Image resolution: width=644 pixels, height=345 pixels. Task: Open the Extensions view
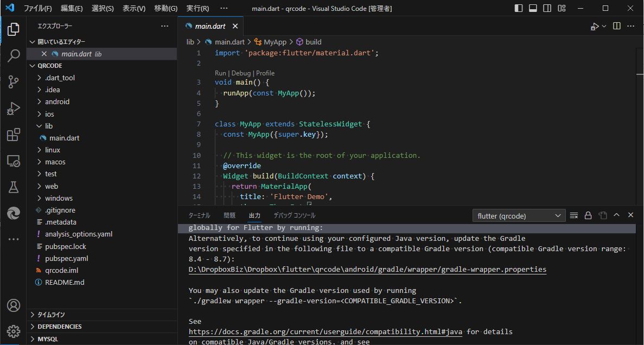pos(14,135)
